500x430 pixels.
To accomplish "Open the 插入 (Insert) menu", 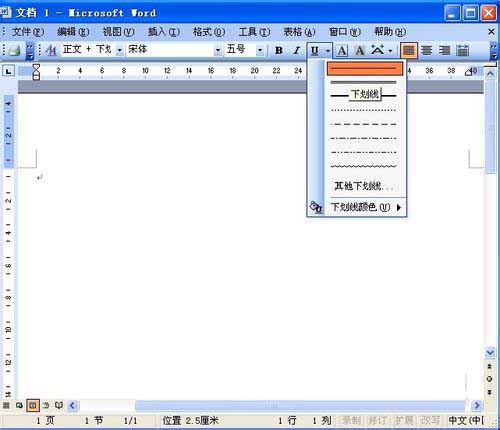I will [x=164, y=32].
